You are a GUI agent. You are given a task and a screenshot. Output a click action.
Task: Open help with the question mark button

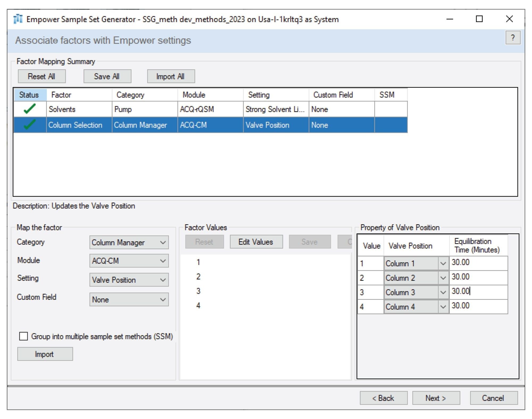pyautogui.click(x=513, y=38)
